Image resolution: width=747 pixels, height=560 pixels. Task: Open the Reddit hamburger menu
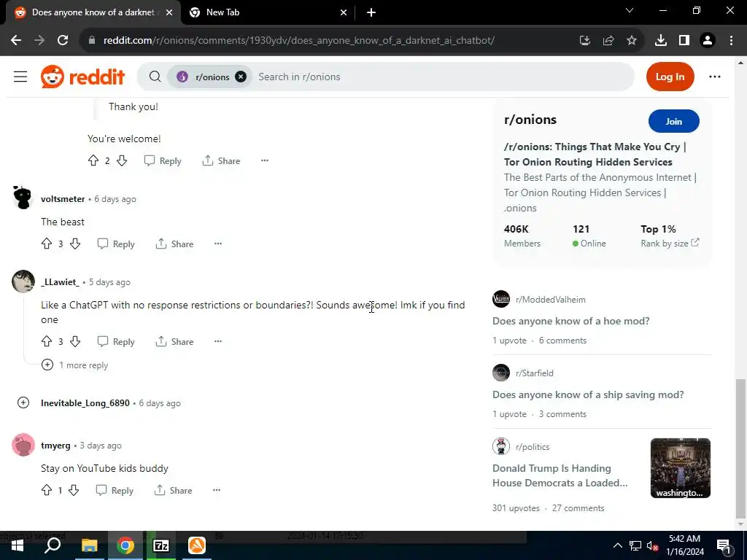pyautogui.click(x=20, y=77)
